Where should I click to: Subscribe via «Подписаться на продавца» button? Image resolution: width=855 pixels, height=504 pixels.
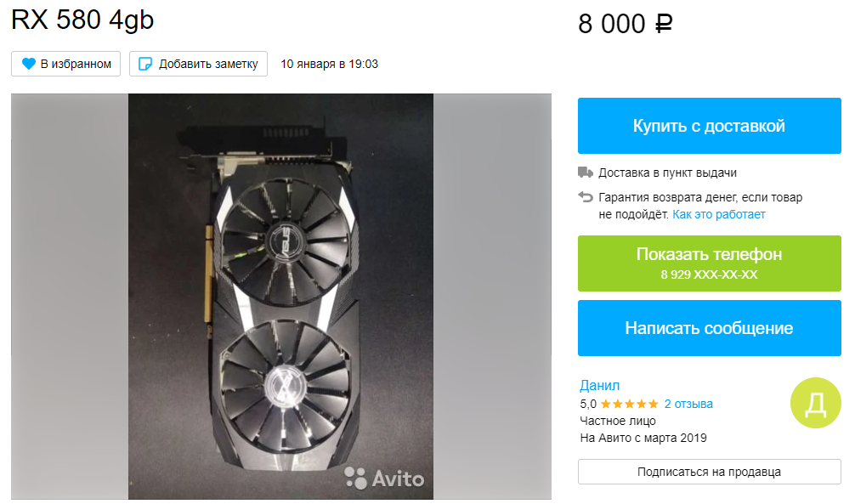pyautogui.click(x=709, y=472)
